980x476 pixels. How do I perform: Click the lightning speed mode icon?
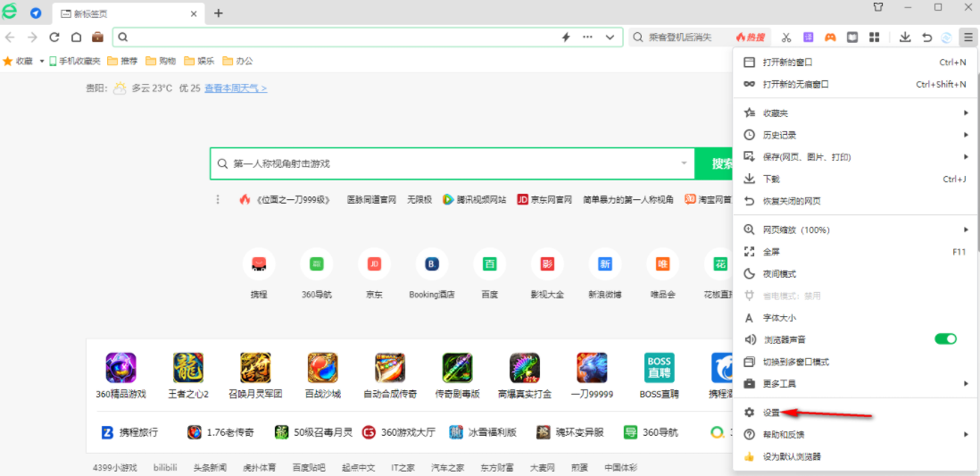pyautogui.click(x=566, y=38)
